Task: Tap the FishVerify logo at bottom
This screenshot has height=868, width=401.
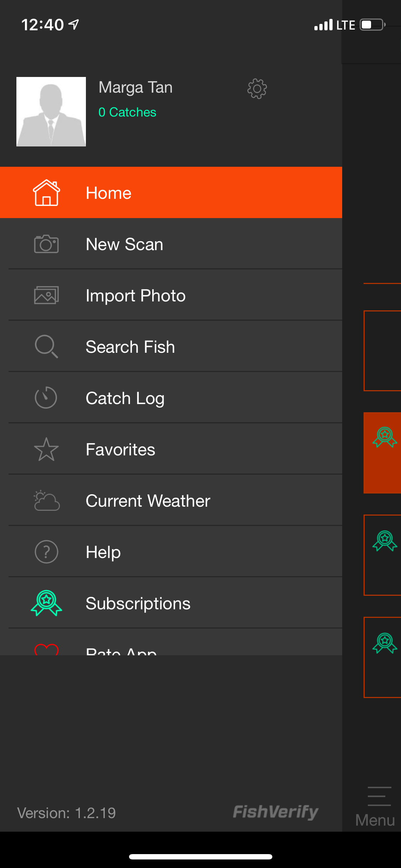Action: tap(276, 812)
